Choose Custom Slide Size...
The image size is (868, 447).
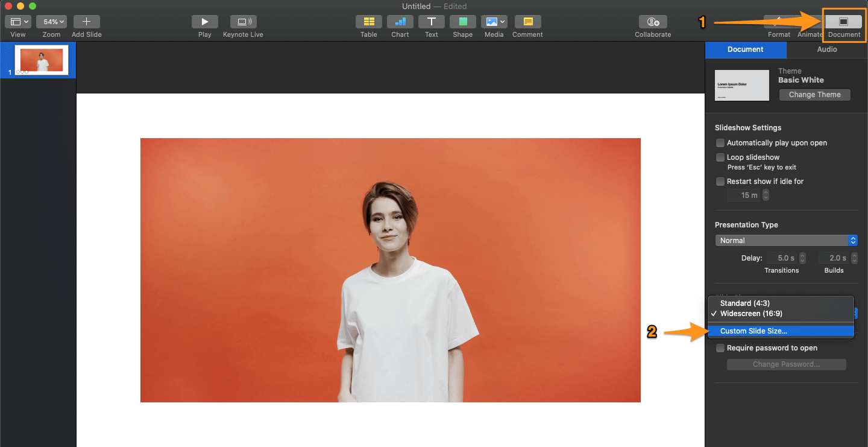tap(781, 331)
